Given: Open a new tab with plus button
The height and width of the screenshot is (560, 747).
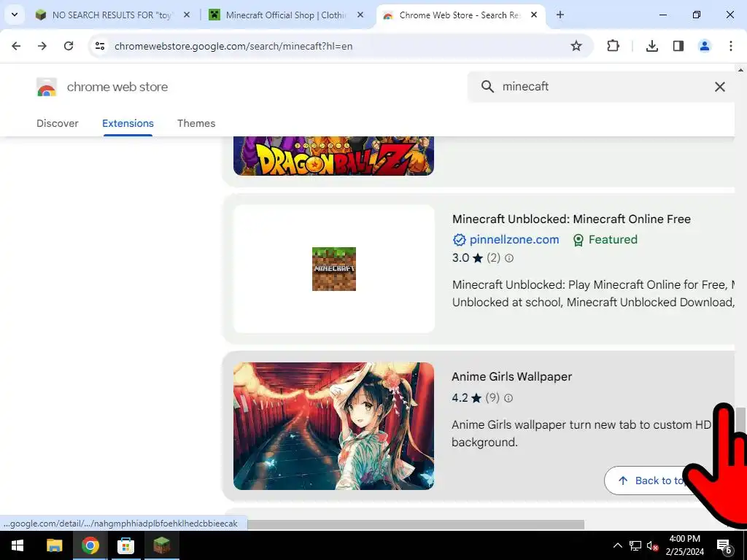Looking at the screenshot, I should (x=560, y=15).
